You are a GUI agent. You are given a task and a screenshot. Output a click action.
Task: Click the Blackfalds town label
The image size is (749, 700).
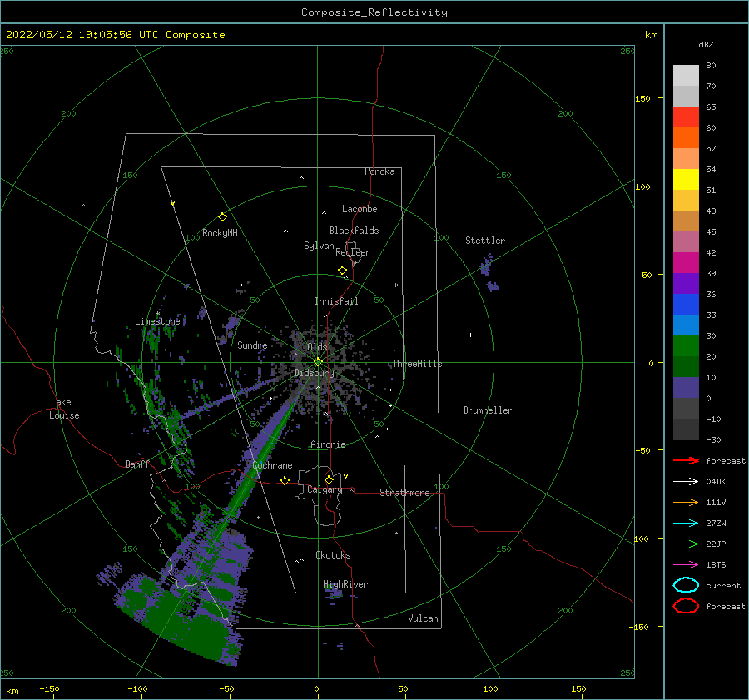354,231
